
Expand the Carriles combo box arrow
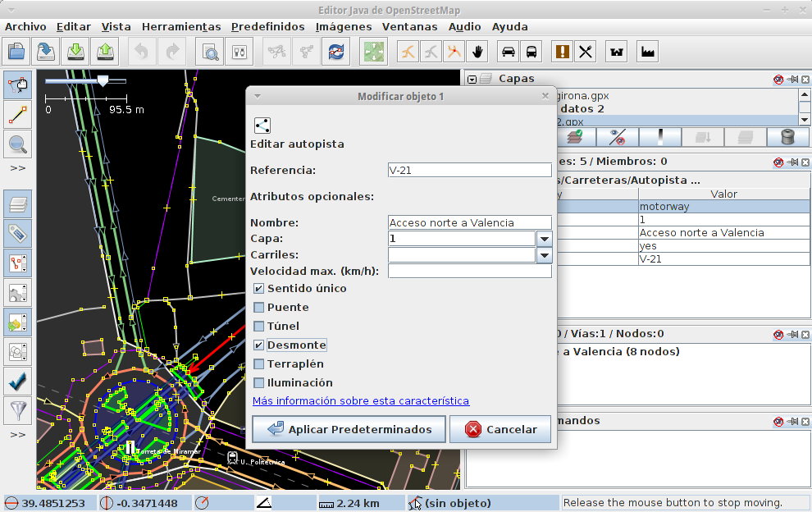[x=544, y=255]
